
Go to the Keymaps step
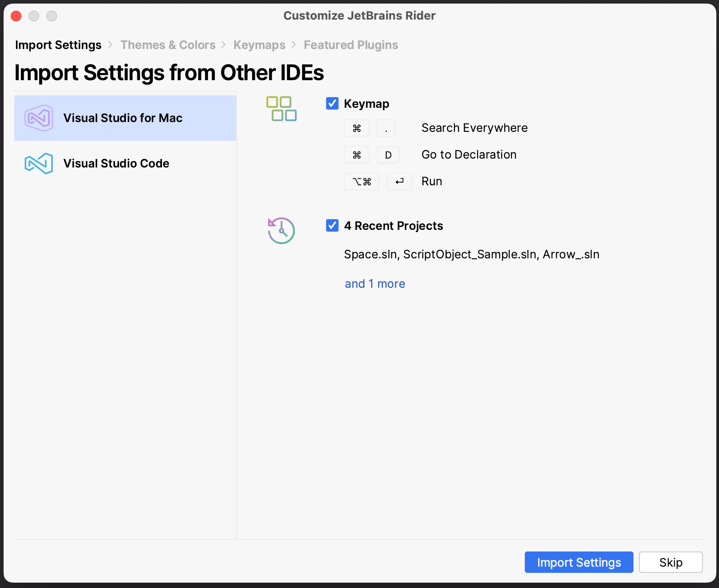[x=259, y=45]
